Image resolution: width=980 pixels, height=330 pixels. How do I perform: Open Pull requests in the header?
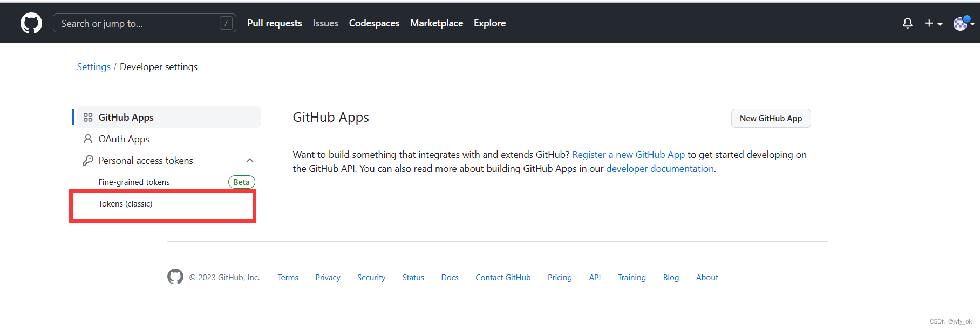(275, 23)
